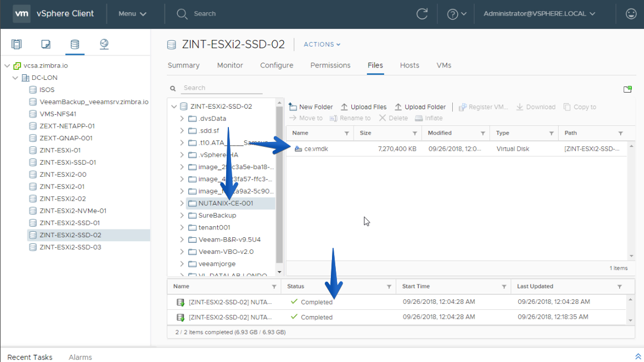
Task: Click the global Search field in header
Action: pyautogui.click(x=205, y=13)
